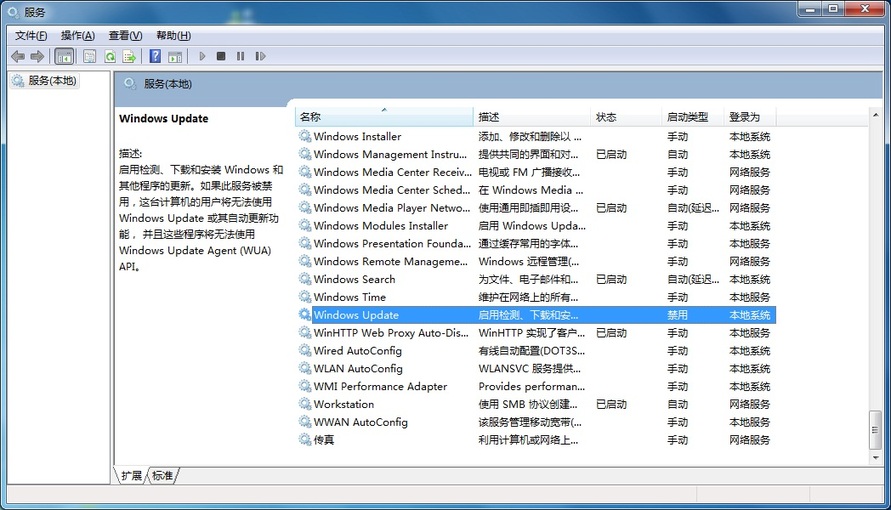The height and width of the screenshot is (510, 891).
Task: Click the Refresh toolbar icon
Action: (x=110, y=56)
